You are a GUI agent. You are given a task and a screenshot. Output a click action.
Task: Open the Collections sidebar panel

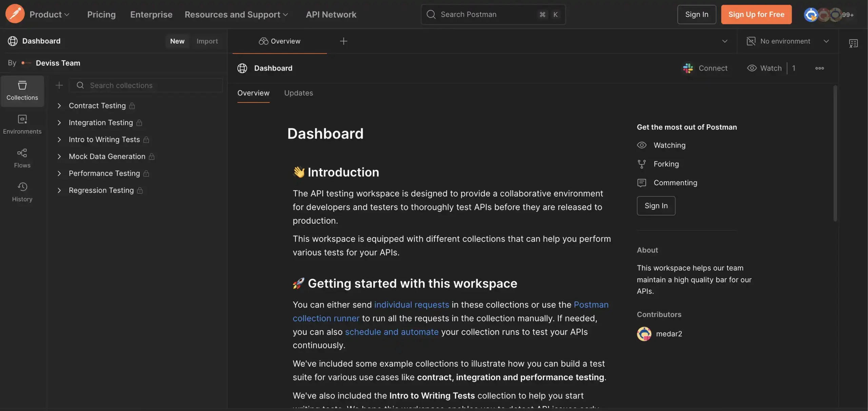click(22, 91)
